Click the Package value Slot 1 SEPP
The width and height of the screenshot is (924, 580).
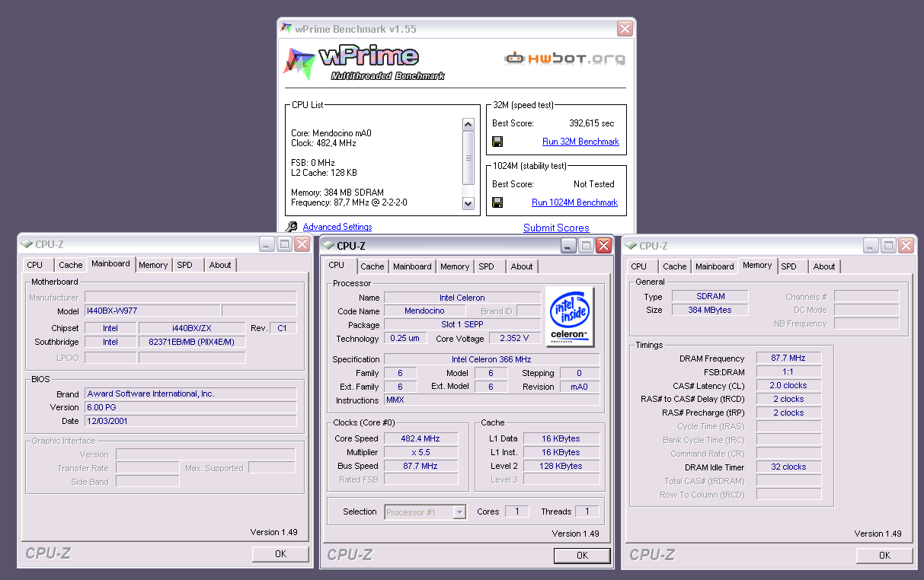[462, 324]
